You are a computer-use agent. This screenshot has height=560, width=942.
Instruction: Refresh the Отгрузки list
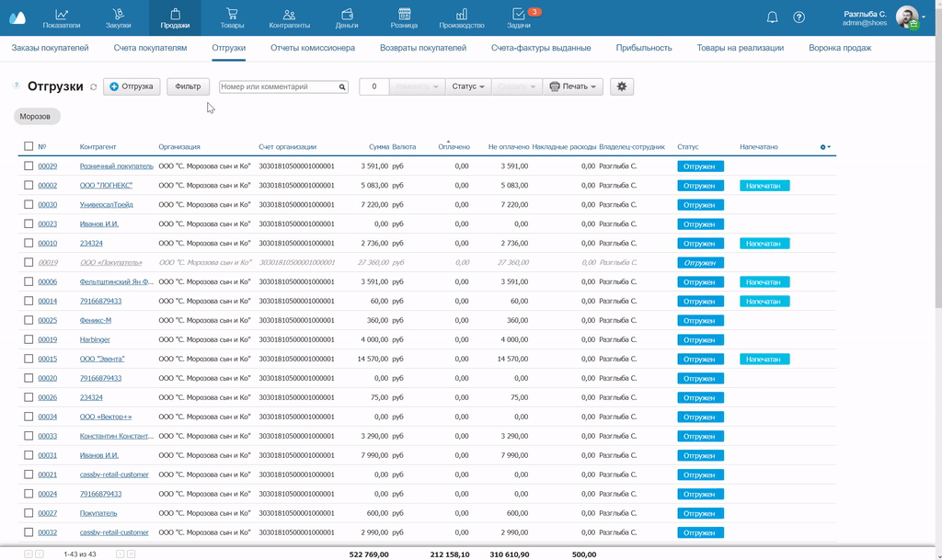click(x=93, y=87)
